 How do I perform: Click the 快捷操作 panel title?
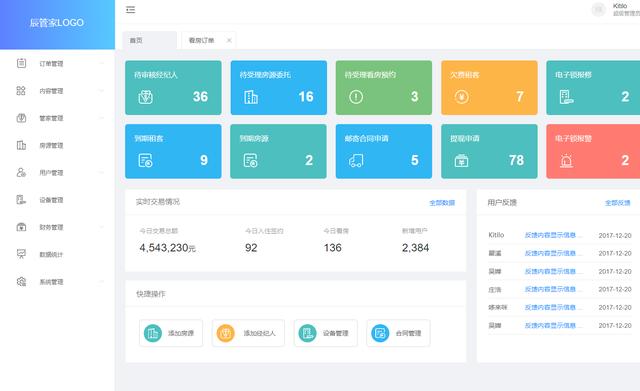point(151,294)
